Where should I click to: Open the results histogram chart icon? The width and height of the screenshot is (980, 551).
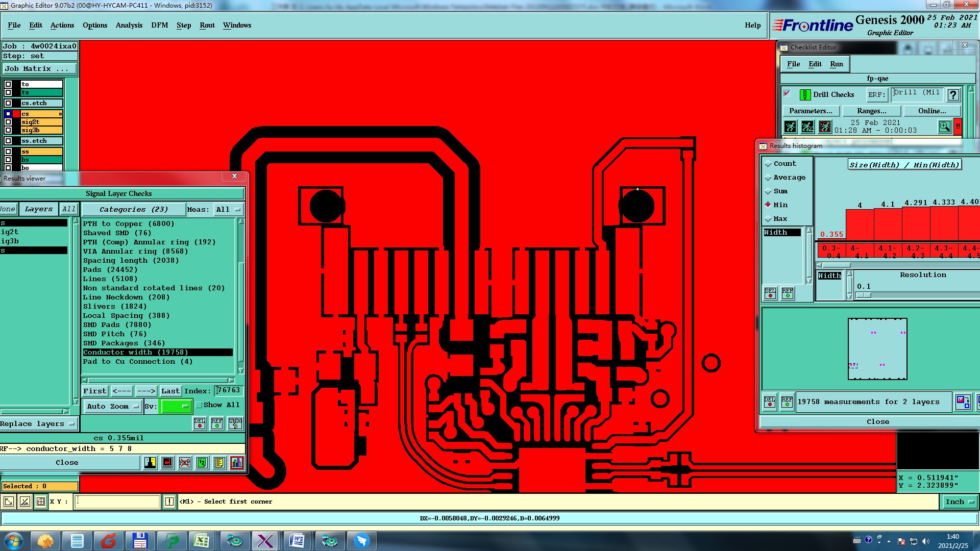click(x=237, y=463)
